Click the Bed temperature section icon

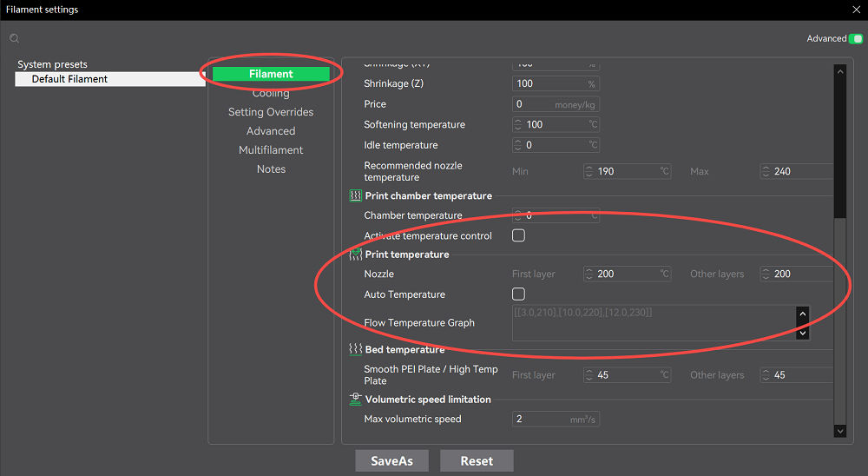[355, 349]
